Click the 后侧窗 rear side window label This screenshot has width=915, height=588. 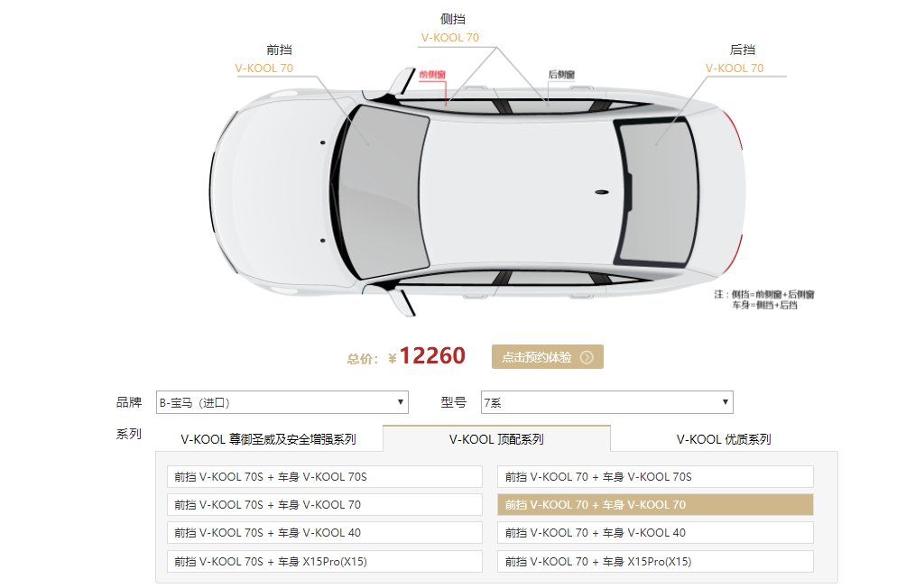pos(561,75)
